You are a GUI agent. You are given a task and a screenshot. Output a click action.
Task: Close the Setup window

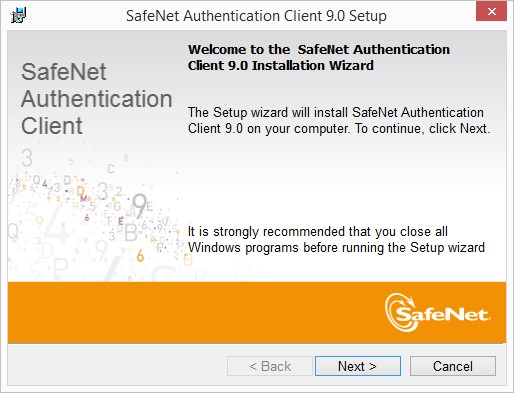(x=491, y=12)
